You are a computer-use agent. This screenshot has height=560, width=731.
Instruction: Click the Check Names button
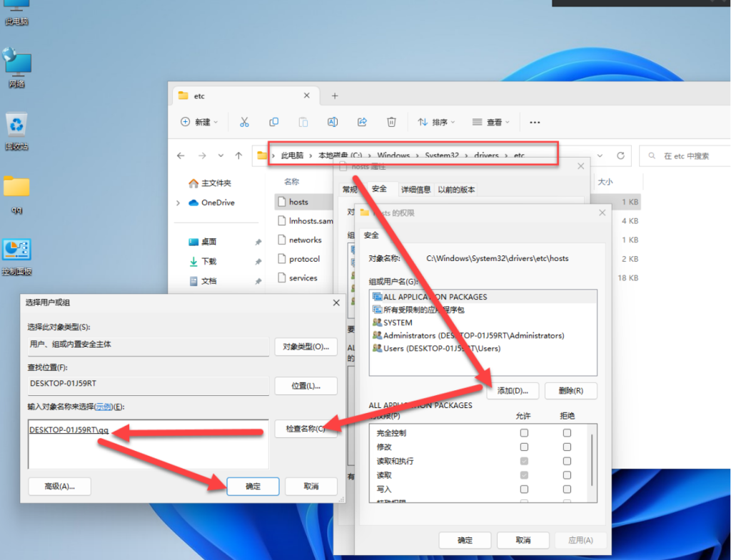306,428
